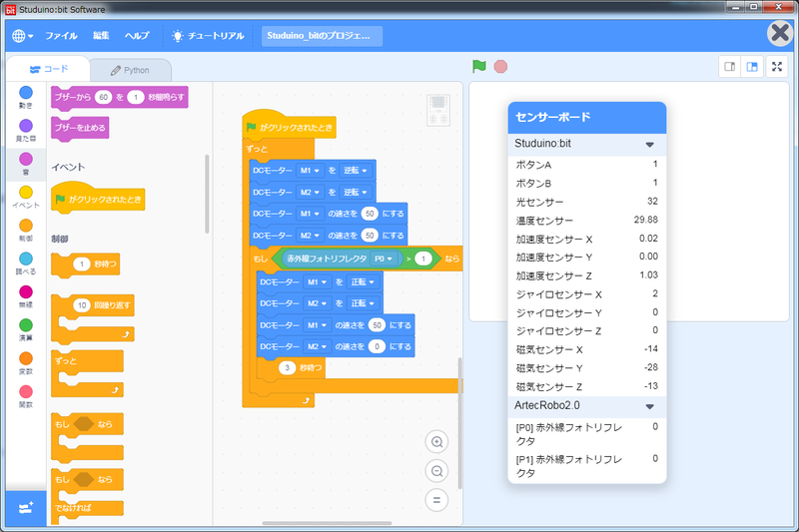Select the 音 magenta category circle

pos(26,159)
